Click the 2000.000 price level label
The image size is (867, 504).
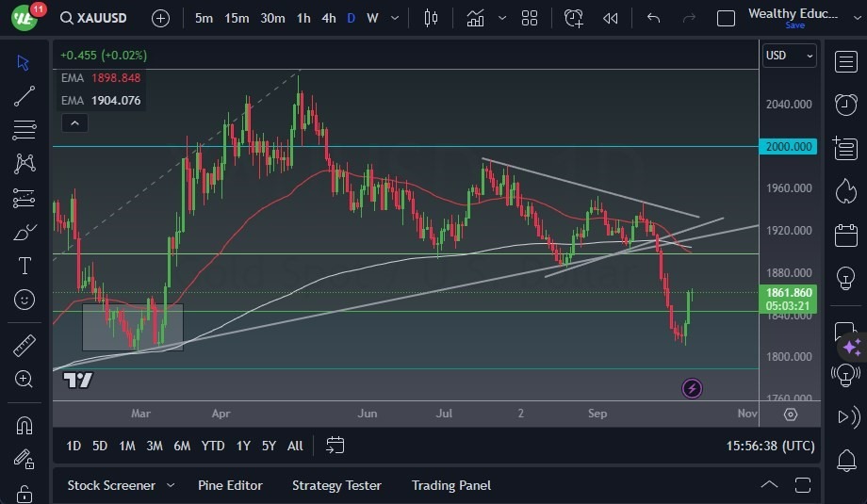coord(789,146)
